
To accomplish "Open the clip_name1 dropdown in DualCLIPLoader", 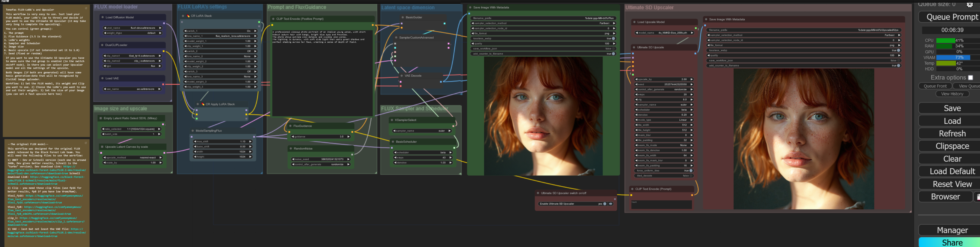I will 132,56.
